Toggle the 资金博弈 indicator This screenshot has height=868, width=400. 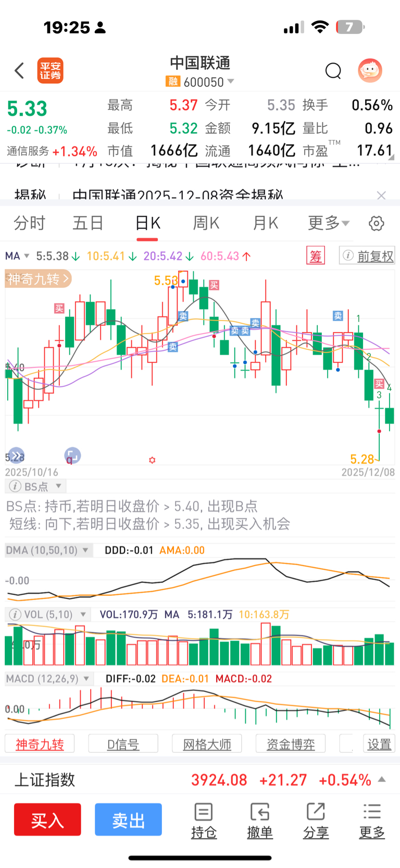[291, 744]
